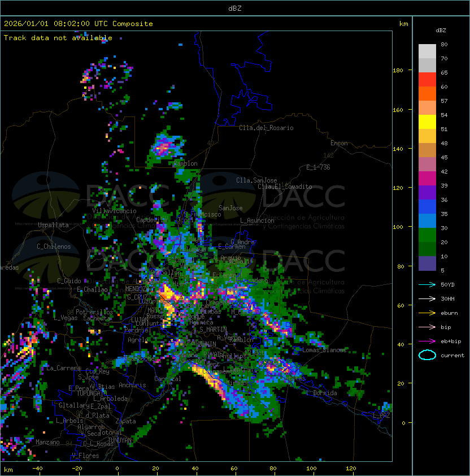The width and height of the screenshot is (470, 476).
Task: Click the 'km' unit label at bottom left
Action: click(x=8, y=470)
